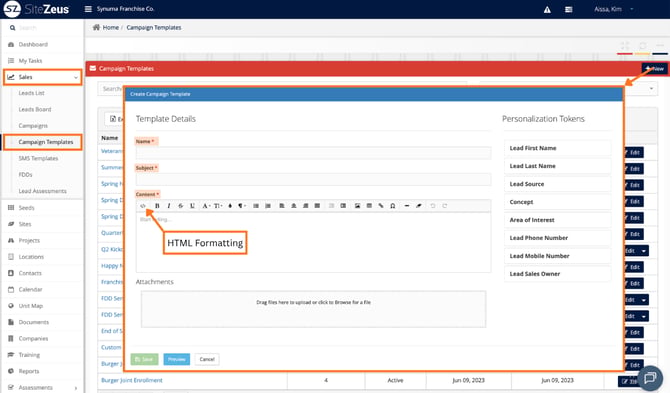The image size is (670, 393).
Task: Open Campaigns in sidebar
Action: tap(33, 126)
